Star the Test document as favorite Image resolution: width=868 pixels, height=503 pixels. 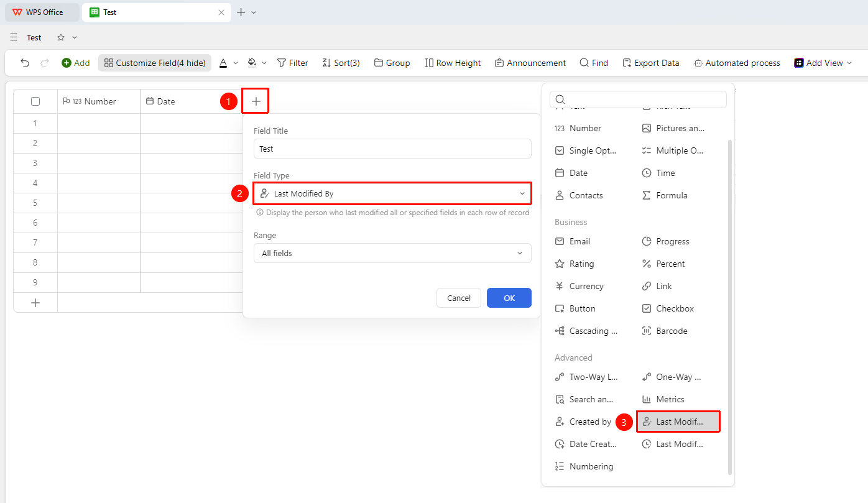point(61,37)
